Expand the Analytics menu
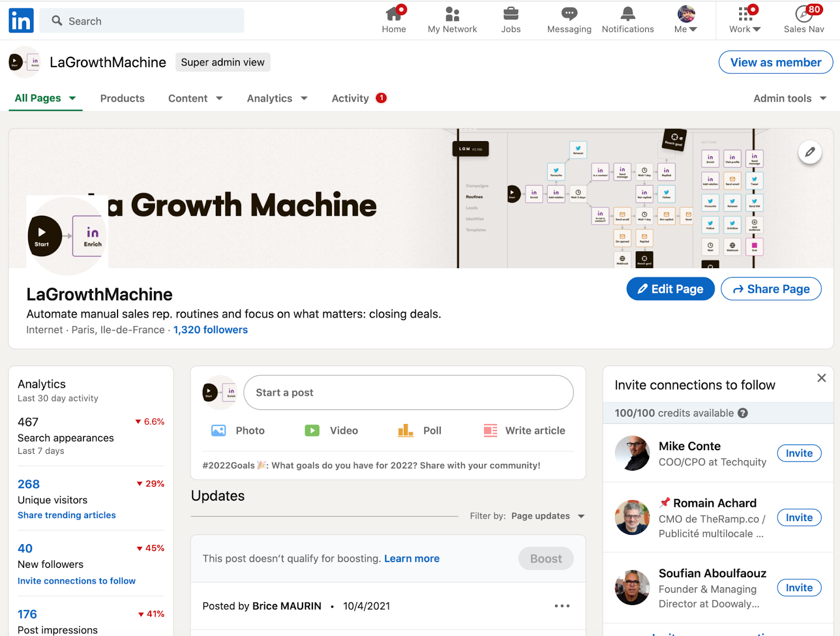The height and width of the screenshot is (636, 840). tap(277, 98)
